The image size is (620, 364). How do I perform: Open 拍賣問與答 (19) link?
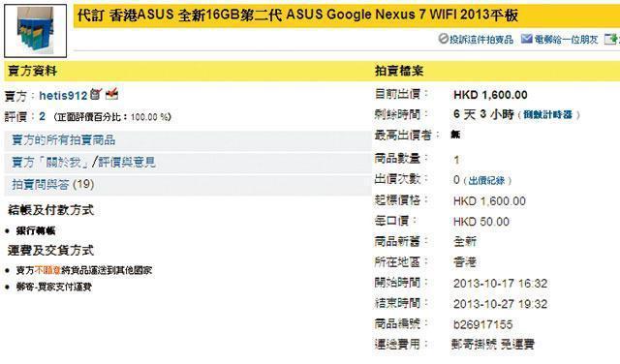[x=53, y=184]
